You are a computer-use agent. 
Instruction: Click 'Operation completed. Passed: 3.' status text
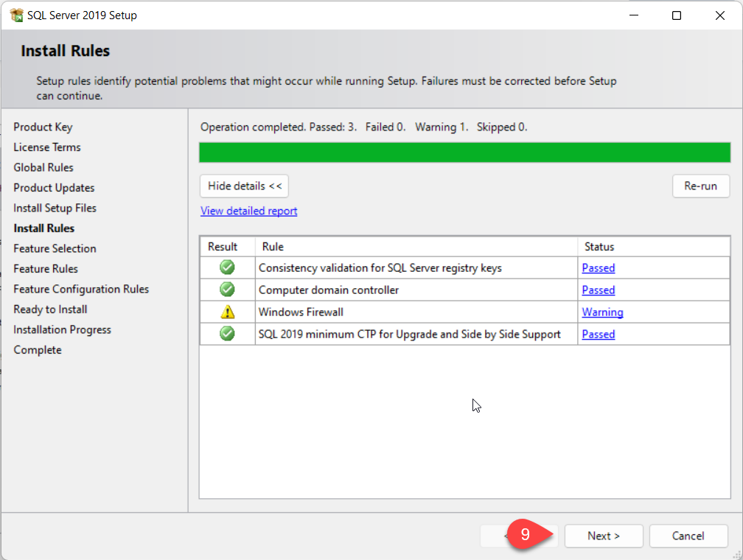(x=279, y=127)
